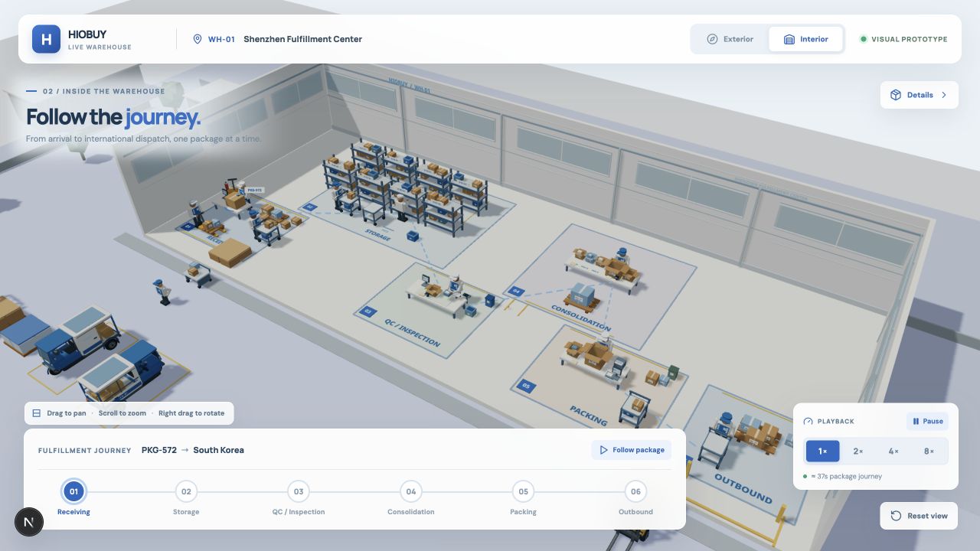
Task: Click the Right drag to rotate hint
Action: coord(191,413)
